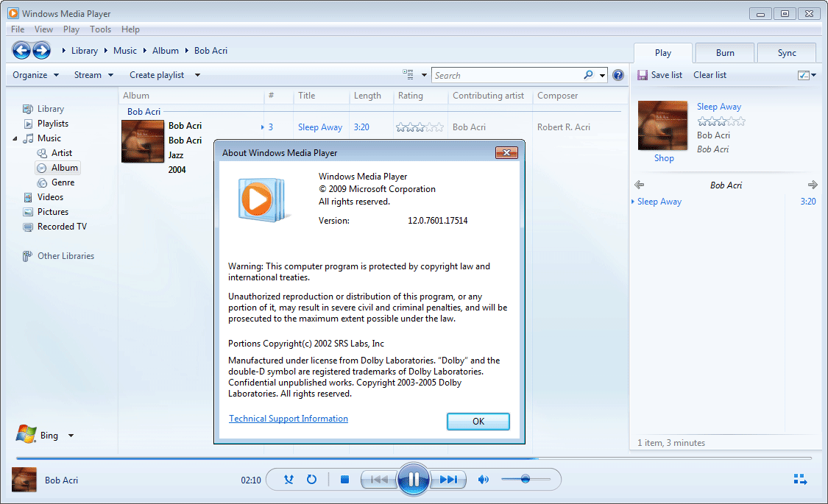Collapse the Music tree node
828x504 pixels.
(x=15, y=138)
